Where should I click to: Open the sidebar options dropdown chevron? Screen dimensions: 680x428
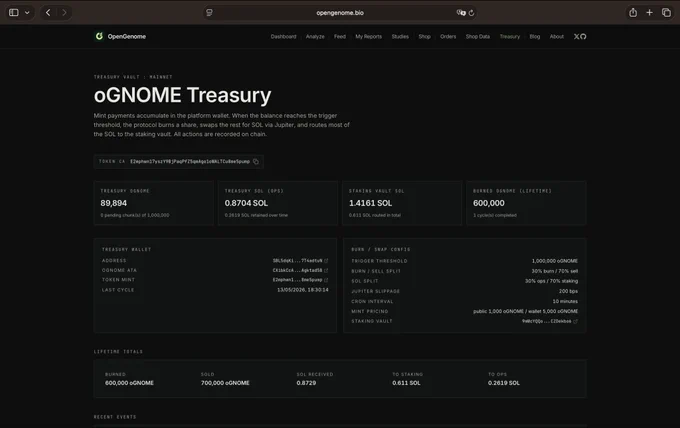coord(27,13)
